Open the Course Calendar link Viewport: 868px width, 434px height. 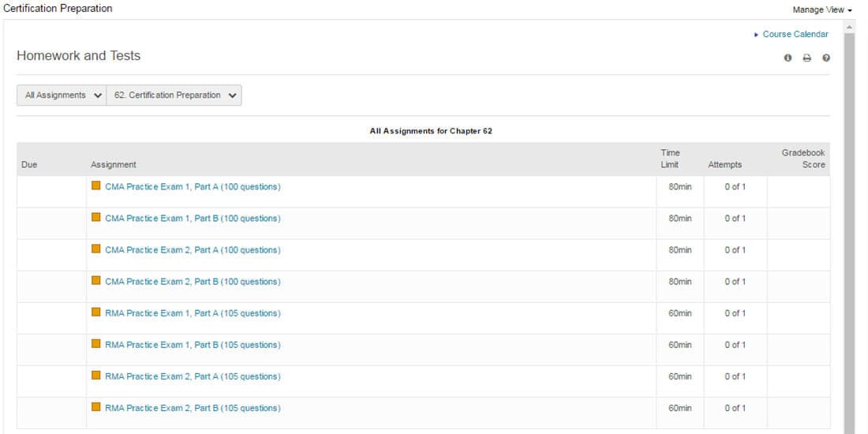pos(795,35)
